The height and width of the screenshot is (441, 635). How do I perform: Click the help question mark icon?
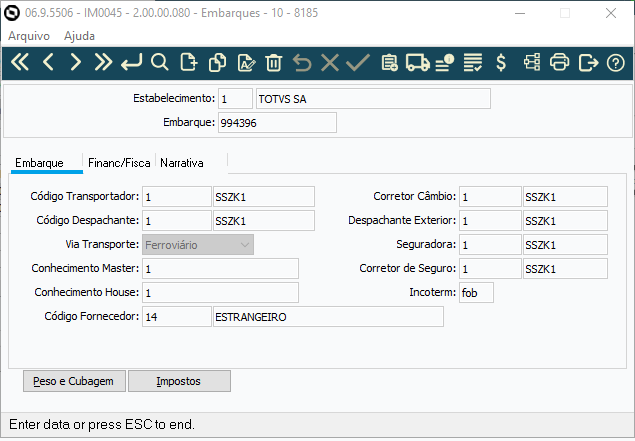[x=617, y=63]
